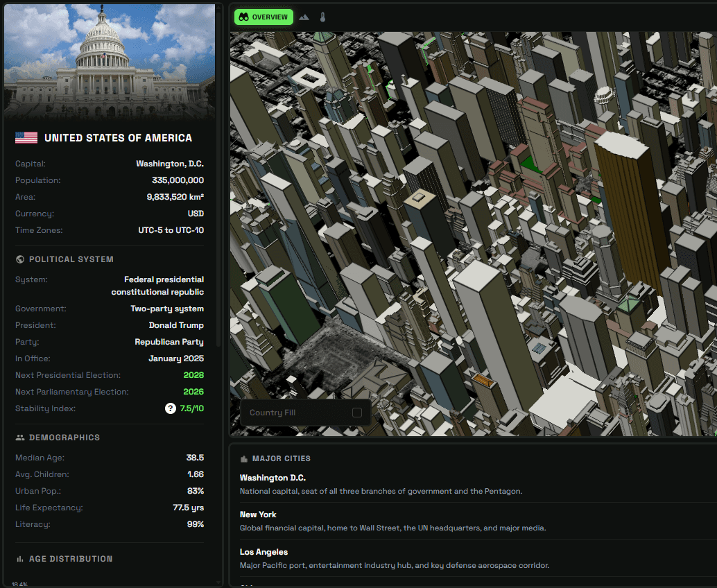Click the Two-party system value

click(167, 309)
